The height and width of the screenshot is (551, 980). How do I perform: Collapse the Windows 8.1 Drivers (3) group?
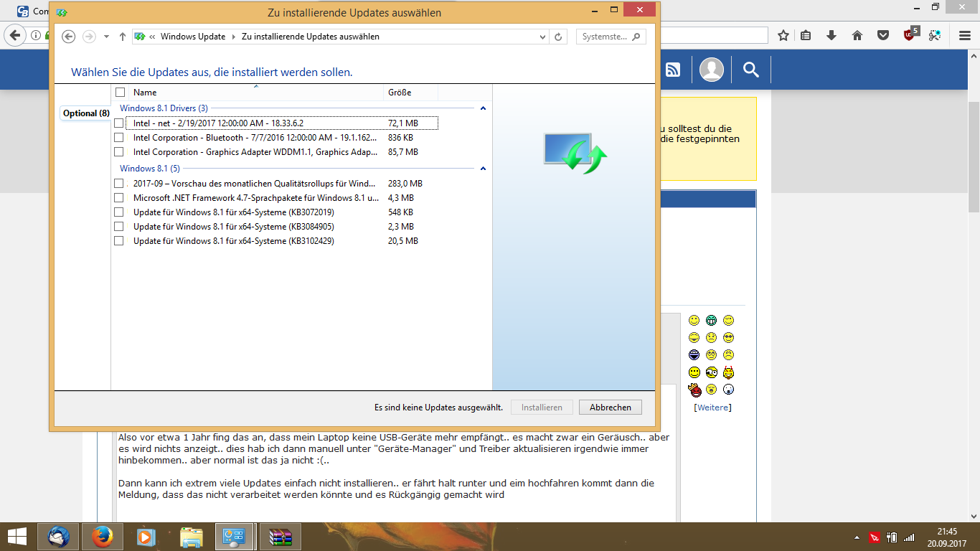click(483, 108)
